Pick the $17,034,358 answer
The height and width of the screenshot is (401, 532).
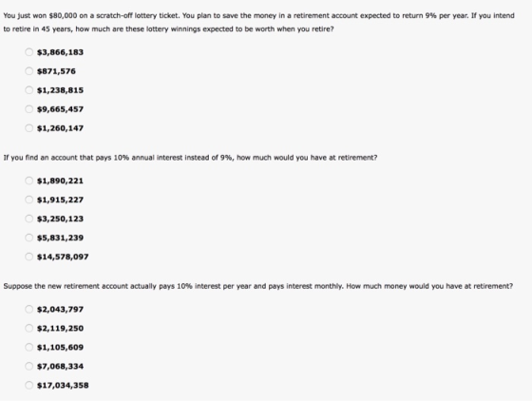[x=29, y=385]
